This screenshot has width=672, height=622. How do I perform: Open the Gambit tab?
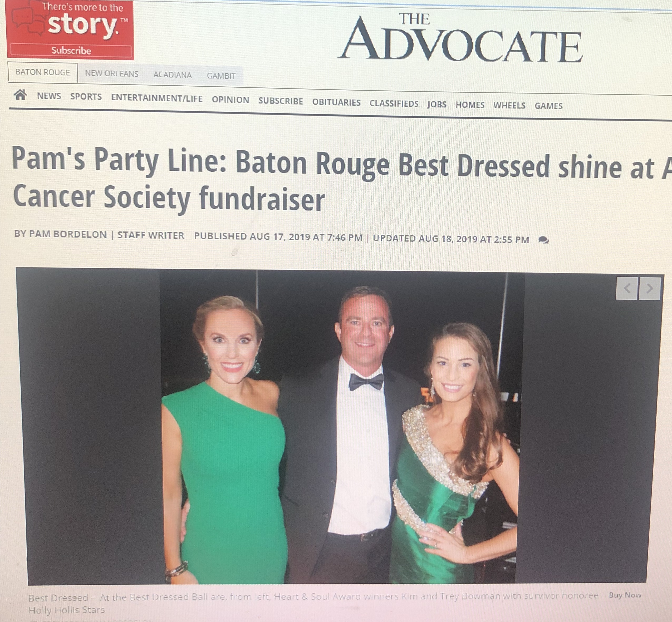point(221,76)
